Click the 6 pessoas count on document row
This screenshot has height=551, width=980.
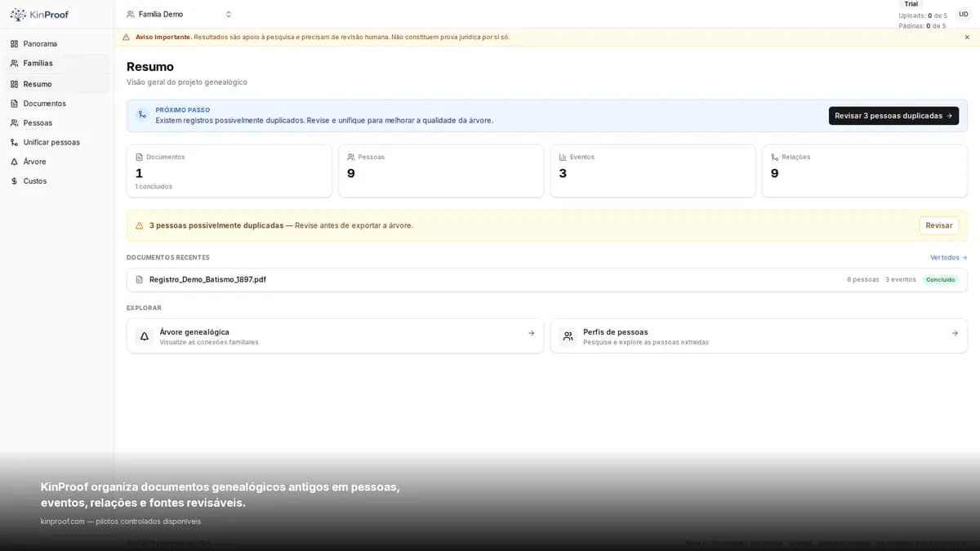point(863,279)
